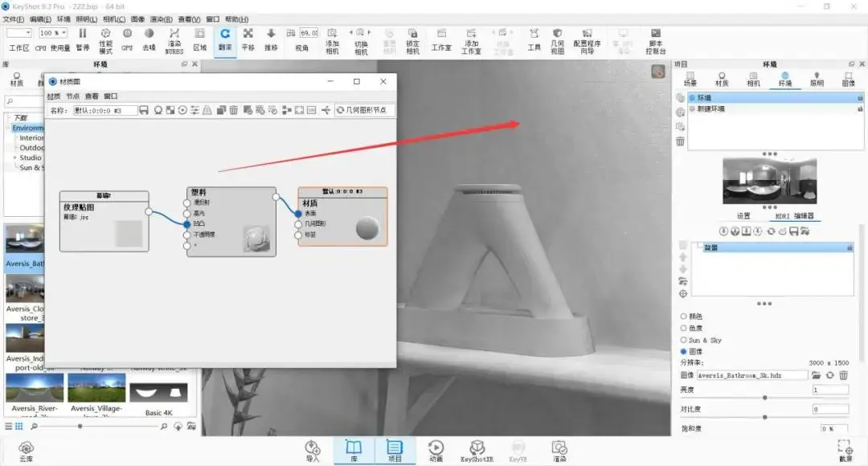868x466 pixels.
Task: Toggle lock on 新建环境 row
Action: tap(860, 109)
